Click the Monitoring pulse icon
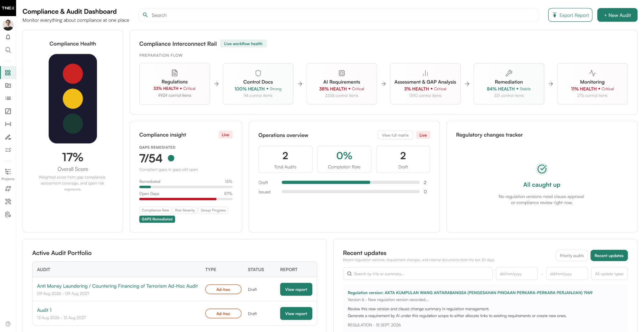The image size is (644, 332). [x=592, y=73]
